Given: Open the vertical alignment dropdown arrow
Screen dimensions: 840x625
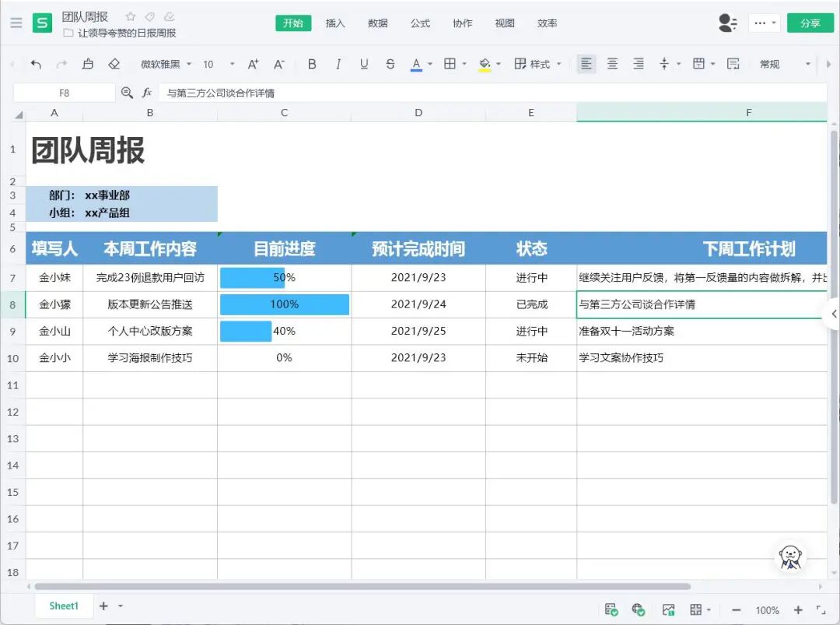Looking at the screenshot, I should [x=678, y=65].
